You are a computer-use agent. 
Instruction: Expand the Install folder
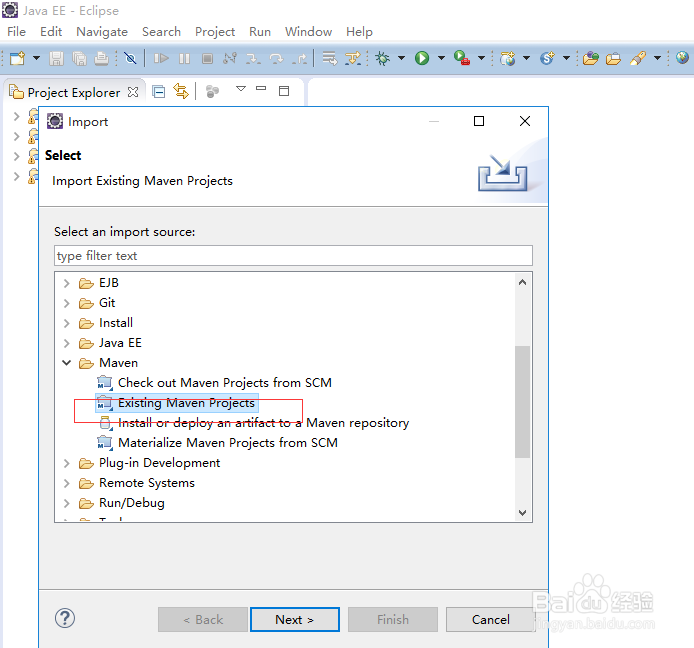coord(66,323)
